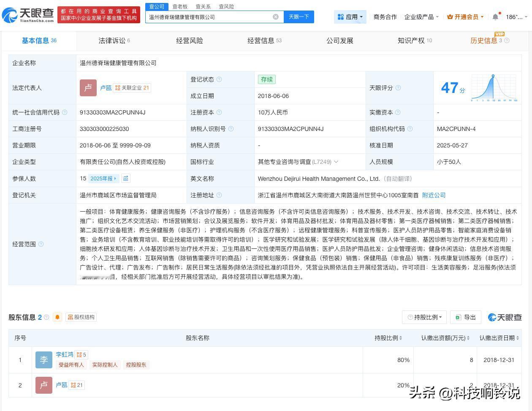Open 经营信息 tab
Screen dimensions: 532x411
pos(265,41)
